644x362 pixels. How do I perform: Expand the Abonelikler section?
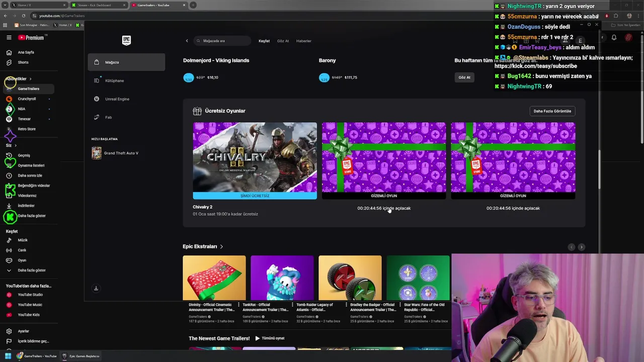[19, 79]
